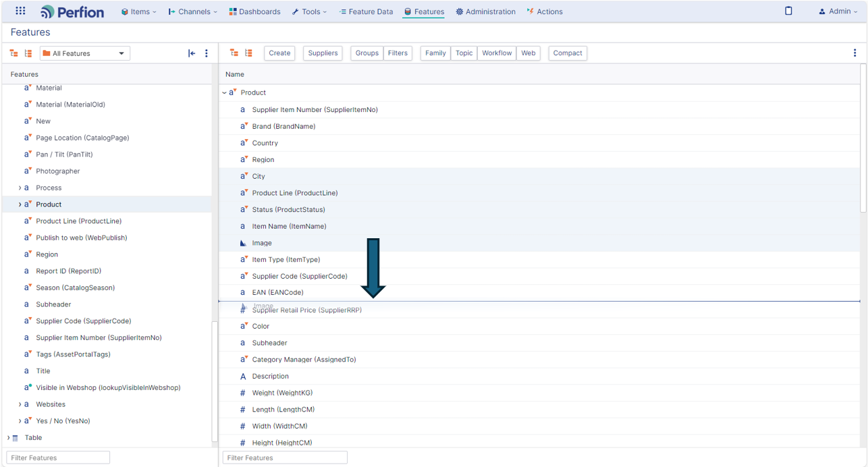Expand the Product node in left tree
868x467 pixels.
(x=20, y=204)
